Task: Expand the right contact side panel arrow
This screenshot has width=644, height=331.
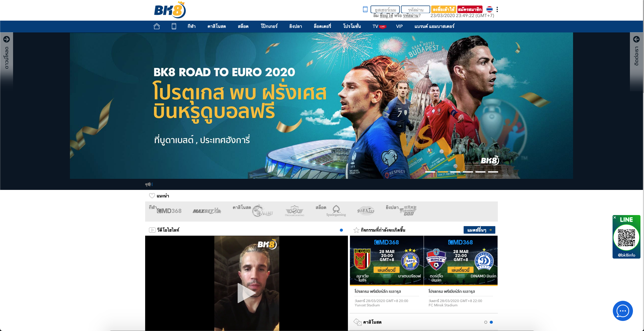Action: (636, 39)
